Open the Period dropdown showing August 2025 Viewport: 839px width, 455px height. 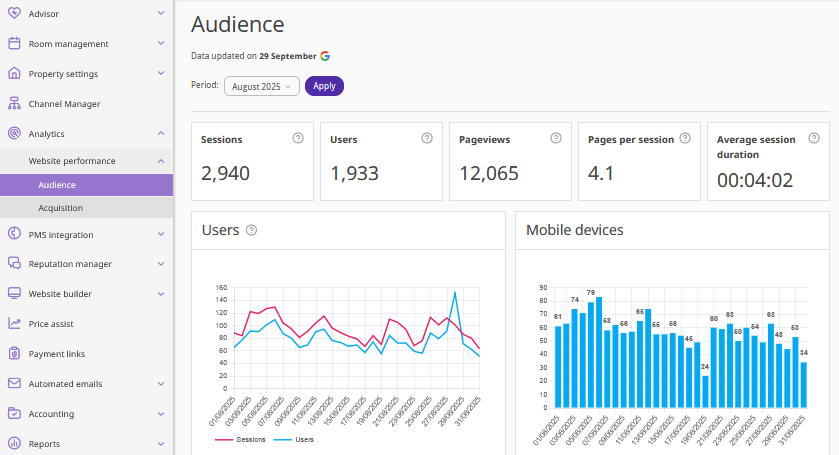click(262, 86)
